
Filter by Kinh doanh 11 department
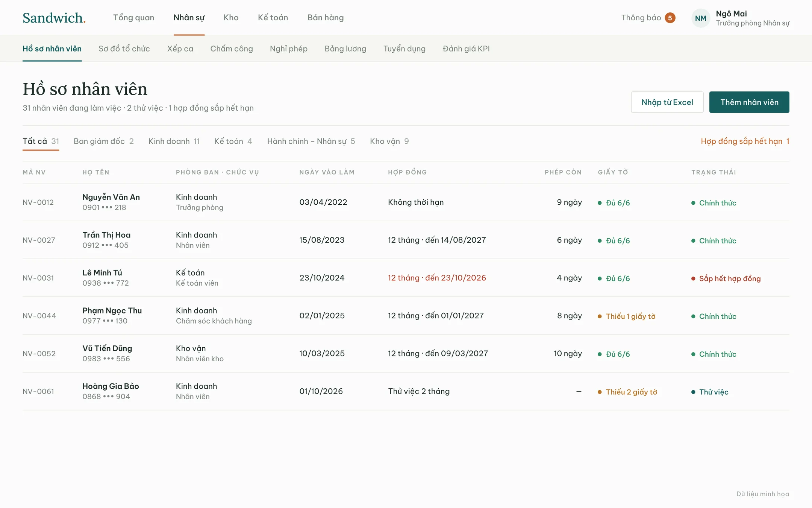[174, 141]
